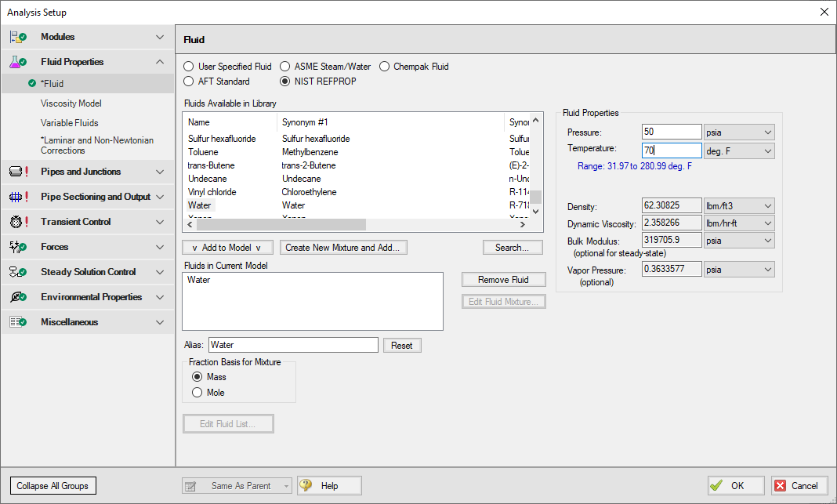Select the ASME Steam/Water radio button
837x504 pixels.
pos(286,67)
